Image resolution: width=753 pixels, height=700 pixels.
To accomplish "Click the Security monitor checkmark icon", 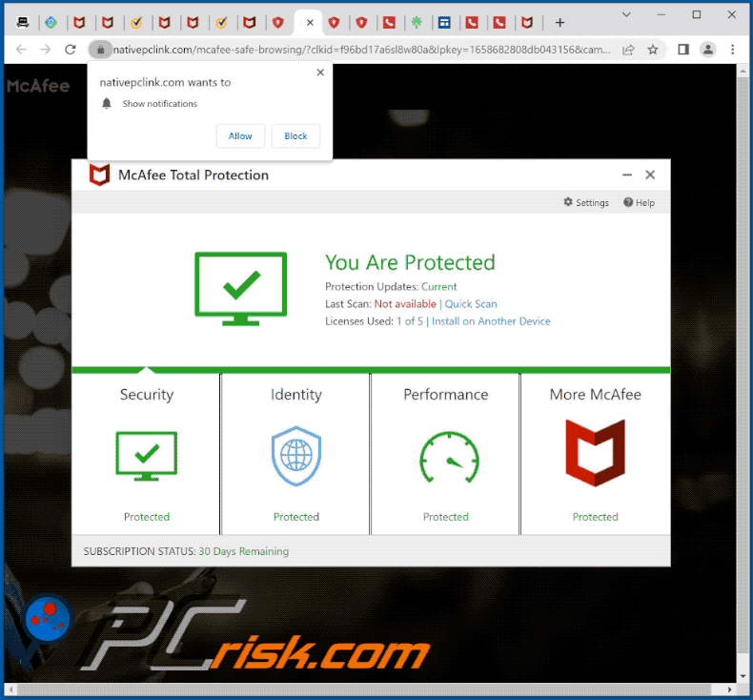I will tap(147, 457).
